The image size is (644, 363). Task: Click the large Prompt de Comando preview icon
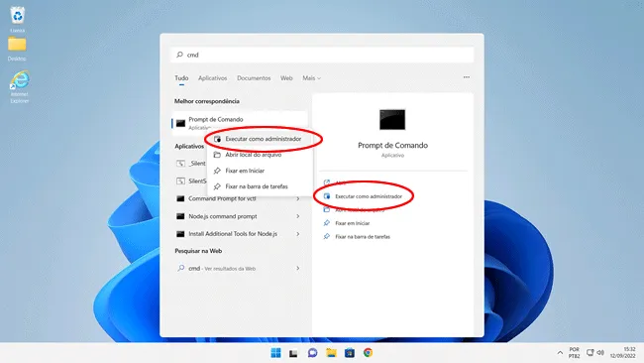[x=392, y=120]
